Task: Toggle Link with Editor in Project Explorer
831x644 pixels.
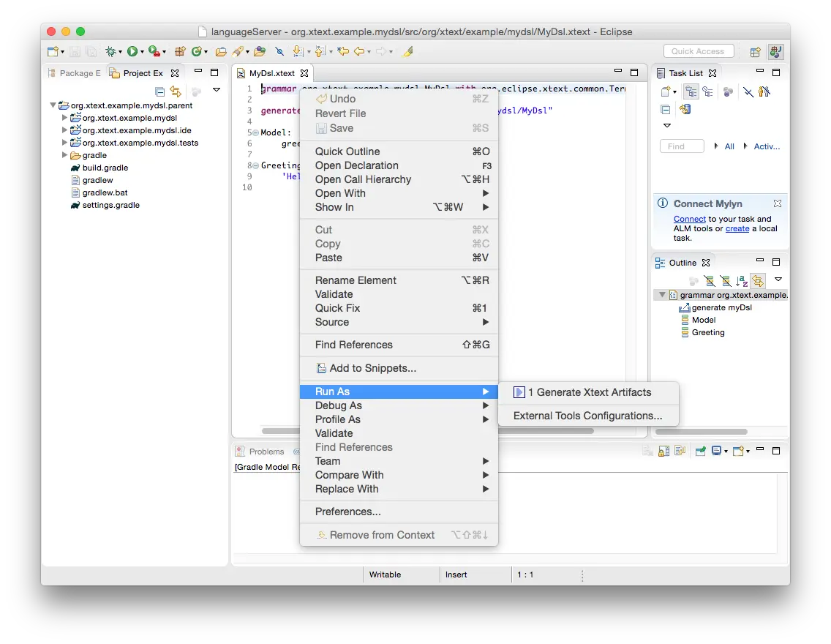Action: coord(176,91)
